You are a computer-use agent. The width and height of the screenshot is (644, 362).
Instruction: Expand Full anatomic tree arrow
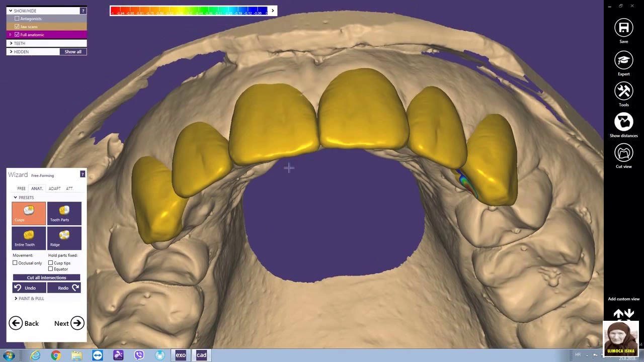tap(10, 35)
